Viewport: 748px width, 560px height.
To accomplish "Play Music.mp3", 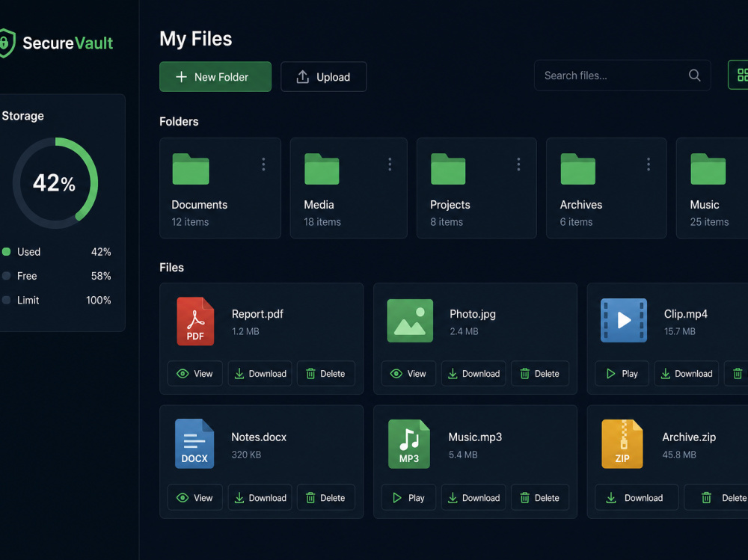I will [x=408, y=497].
